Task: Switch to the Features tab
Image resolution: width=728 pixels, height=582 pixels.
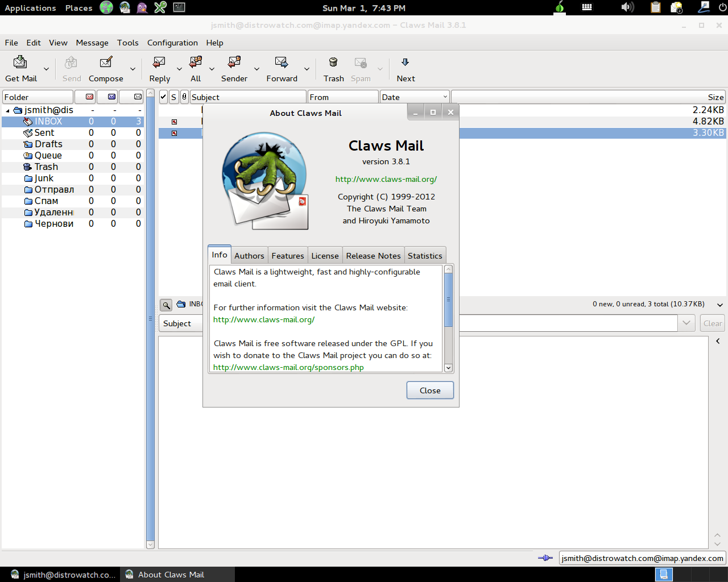Action: tap(288, 256)
